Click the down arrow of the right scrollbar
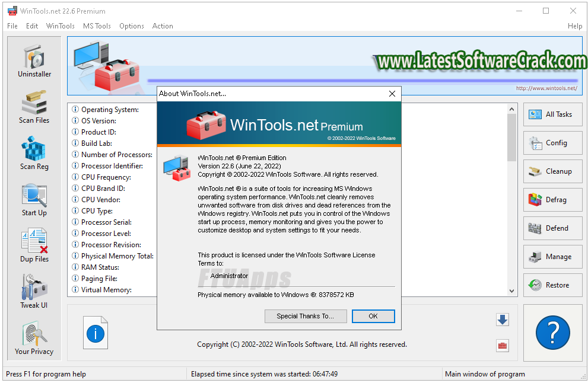 [511, 291]
